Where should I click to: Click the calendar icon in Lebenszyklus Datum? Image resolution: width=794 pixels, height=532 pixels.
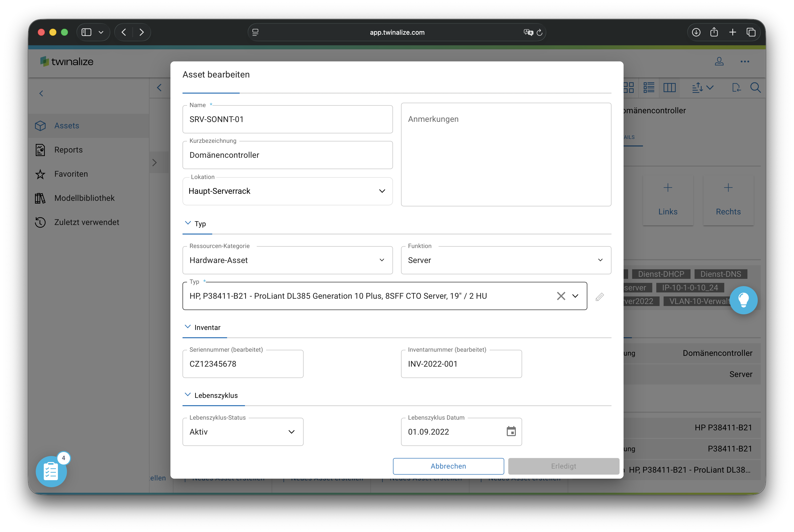511,432
